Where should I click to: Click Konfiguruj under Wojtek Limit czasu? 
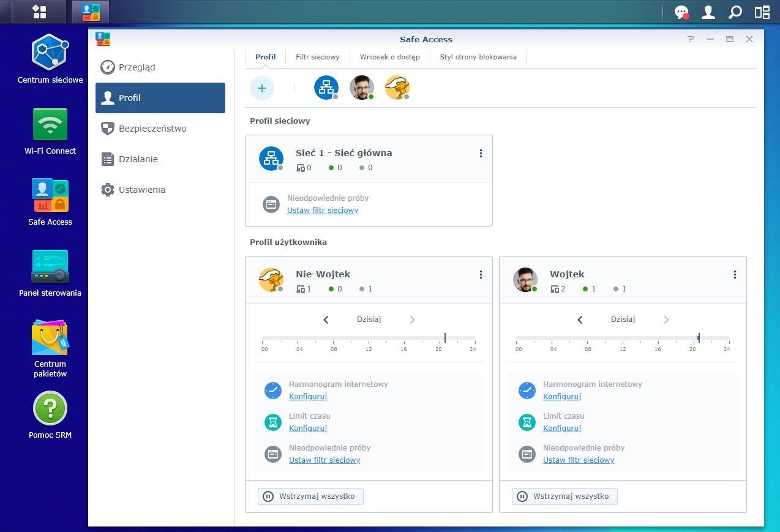[x=562, y=429]
